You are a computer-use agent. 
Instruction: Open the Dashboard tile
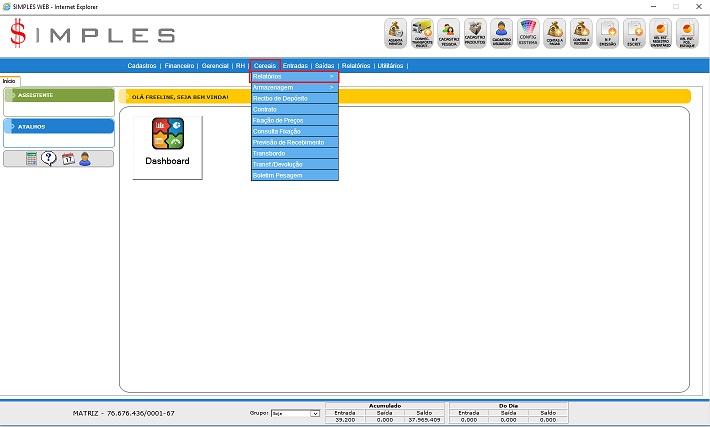click(167, 148)
